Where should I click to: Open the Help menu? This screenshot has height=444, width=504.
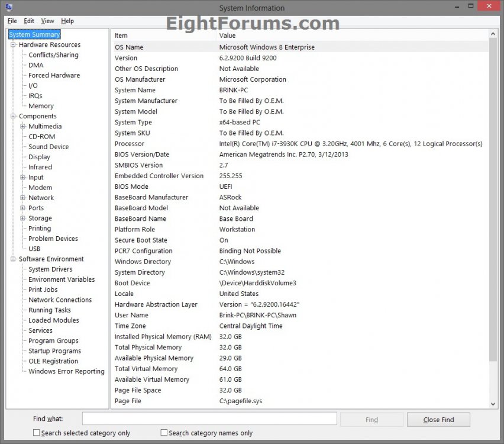coord(67,21)
